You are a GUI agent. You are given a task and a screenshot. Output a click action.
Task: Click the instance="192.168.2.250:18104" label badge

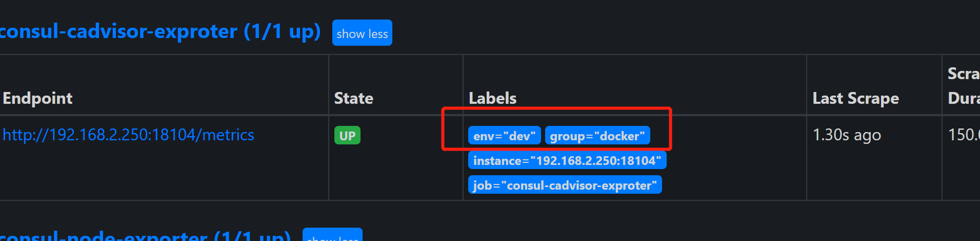[567, 160]
